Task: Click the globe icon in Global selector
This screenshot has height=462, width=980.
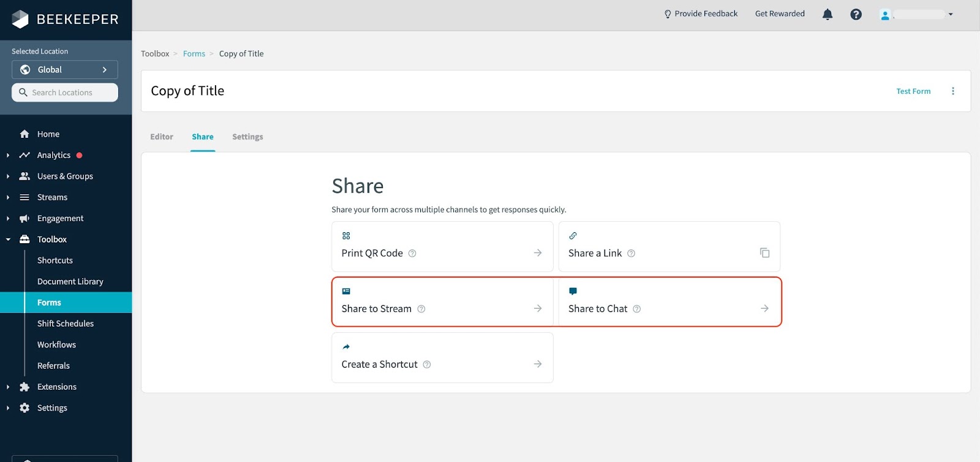Action: coord(25,69)
